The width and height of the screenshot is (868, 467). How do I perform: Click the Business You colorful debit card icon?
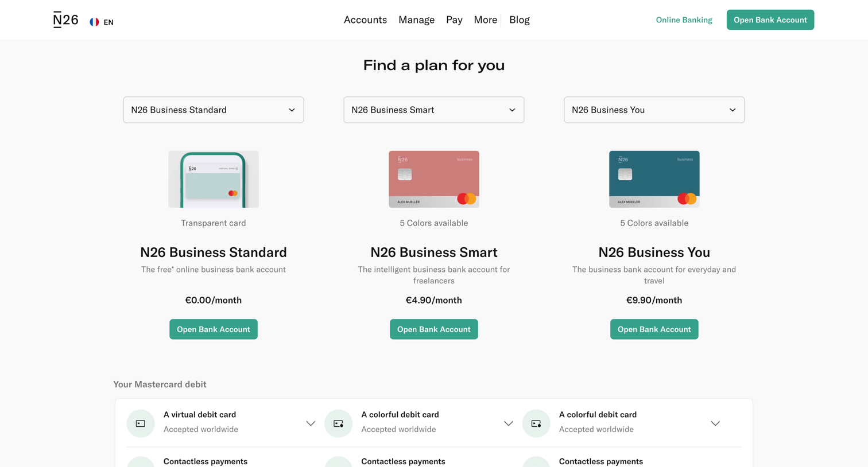pyautogui.click(x=536, y=423)
